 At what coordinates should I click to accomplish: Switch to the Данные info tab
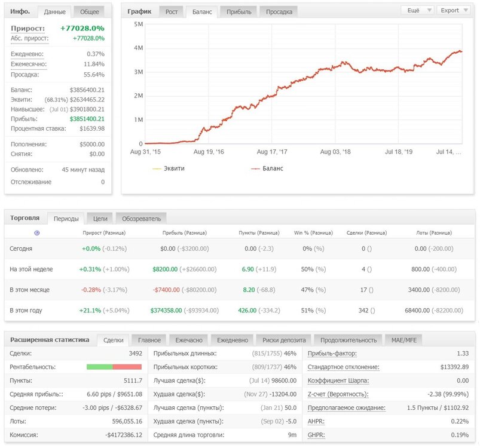[54, 12]
